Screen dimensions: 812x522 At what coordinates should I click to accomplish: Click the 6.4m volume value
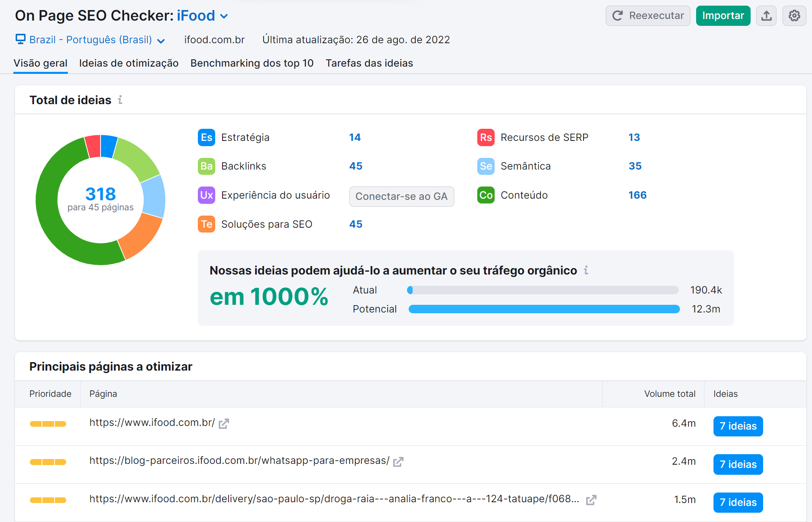684,423
